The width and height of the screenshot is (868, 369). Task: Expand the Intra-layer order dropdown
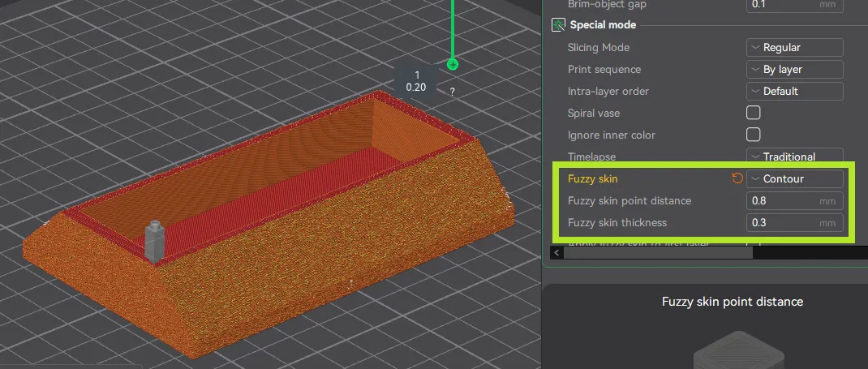click(793, 92)
